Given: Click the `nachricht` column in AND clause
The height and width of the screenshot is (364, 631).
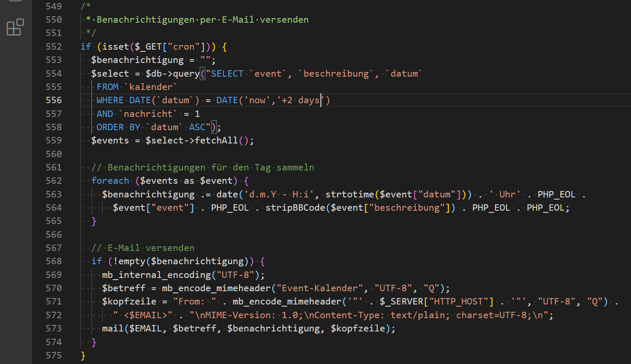Looking at the screenshot, I should (x=148, y=114).
